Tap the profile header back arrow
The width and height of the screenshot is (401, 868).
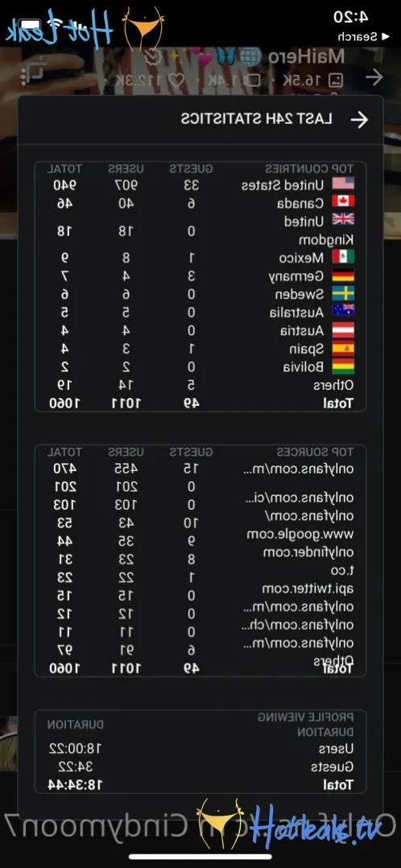pos(374,77)
